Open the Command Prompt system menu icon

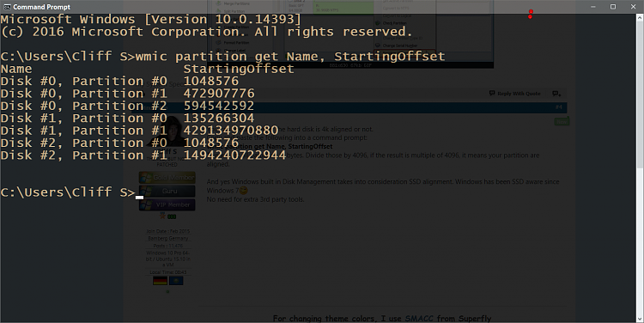pyautogui.click(x=7, y=7)
